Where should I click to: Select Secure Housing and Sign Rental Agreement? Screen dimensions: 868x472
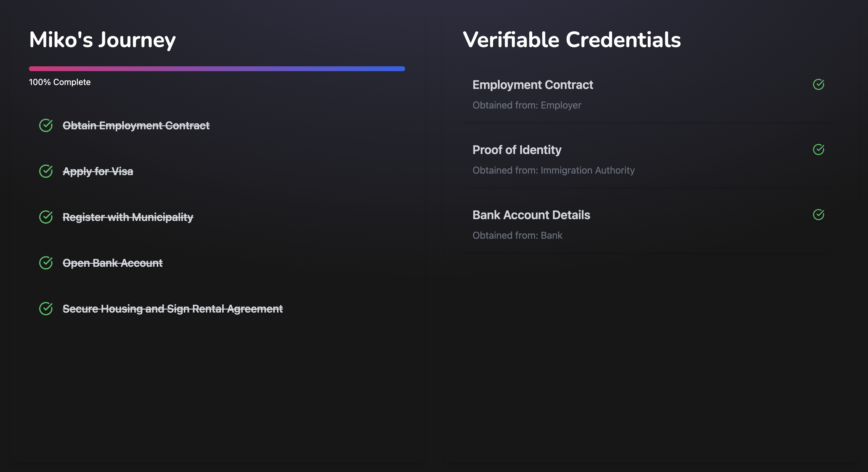pyautogui.click(x=172, y=309)
